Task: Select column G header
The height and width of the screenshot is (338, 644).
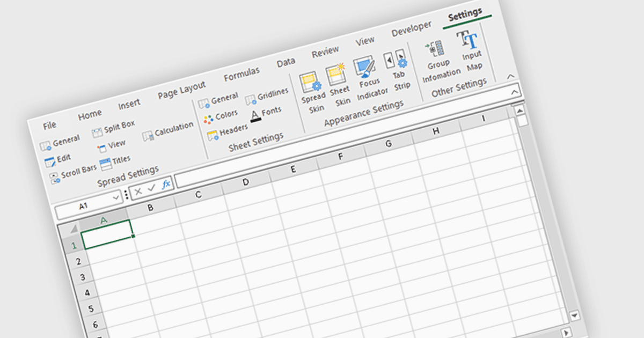Action: pyautogui.click(x=388, y=143)
